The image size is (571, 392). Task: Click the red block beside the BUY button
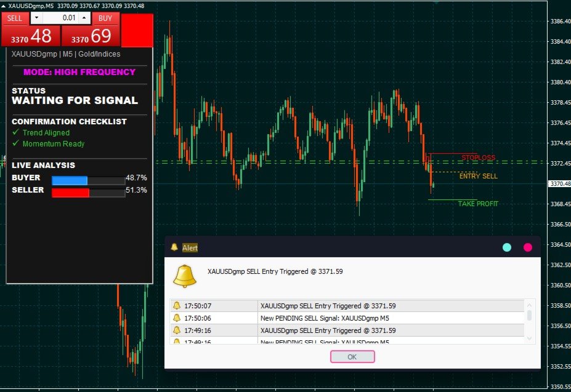(x=137, y=31)
